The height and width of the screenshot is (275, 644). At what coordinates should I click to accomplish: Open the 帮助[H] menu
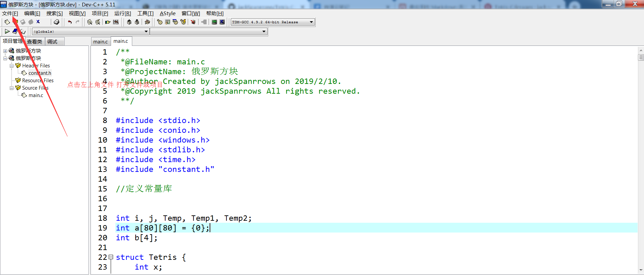coord(215,13)
